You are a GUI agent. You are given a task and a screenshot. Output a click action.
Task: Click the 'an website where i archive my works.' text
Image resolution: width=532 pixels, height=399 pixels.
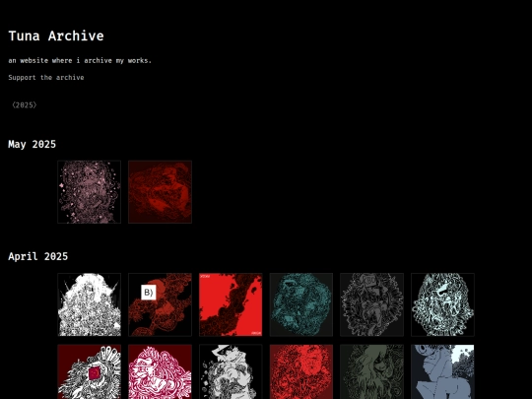[80, 61]
